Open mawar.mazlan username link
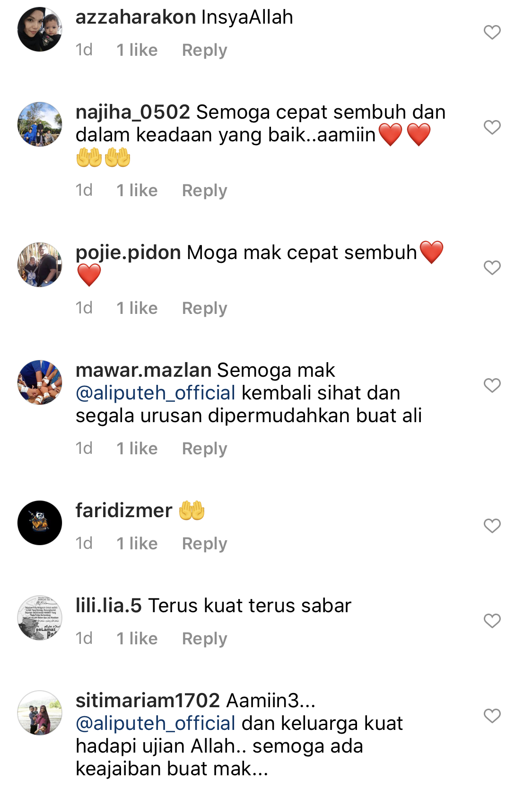Image resolution: width=532 pixels, height=789 pixels. click(x=143, y=370)
